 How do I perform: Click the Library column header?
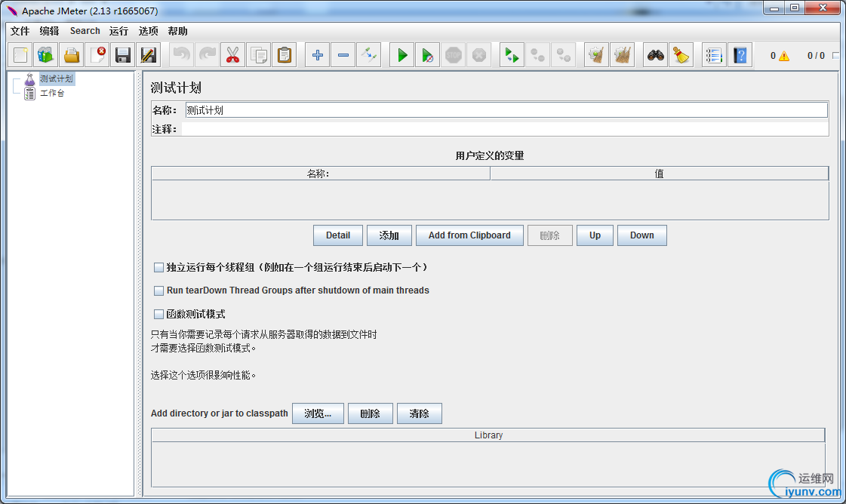tap(488, 435)
